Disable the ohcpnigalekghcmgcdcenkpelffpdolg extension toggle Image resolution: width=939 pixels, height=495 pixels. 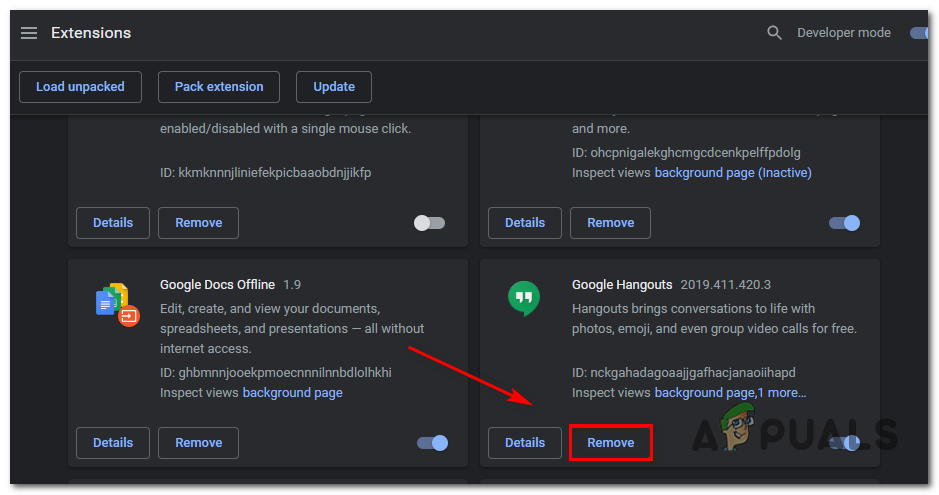[844, 223]
